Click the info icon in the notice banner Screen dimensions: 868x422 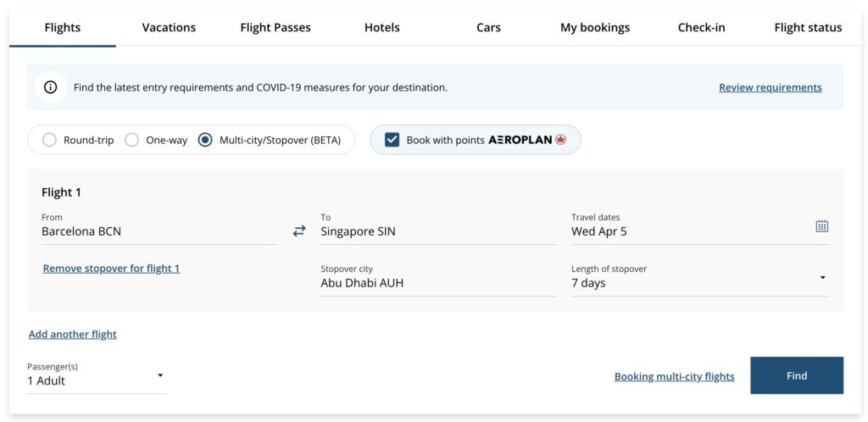[x=51, y=87]
